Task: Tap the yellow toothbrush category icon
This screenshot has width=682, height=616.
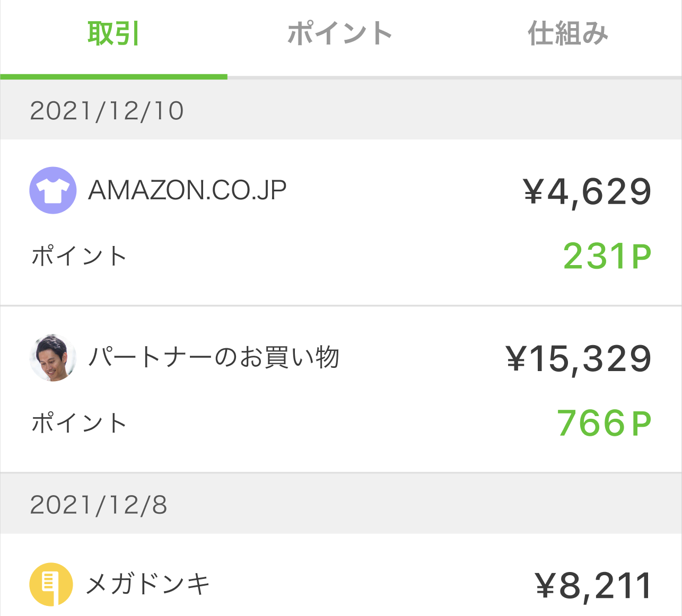Action: tap(51, 584)
